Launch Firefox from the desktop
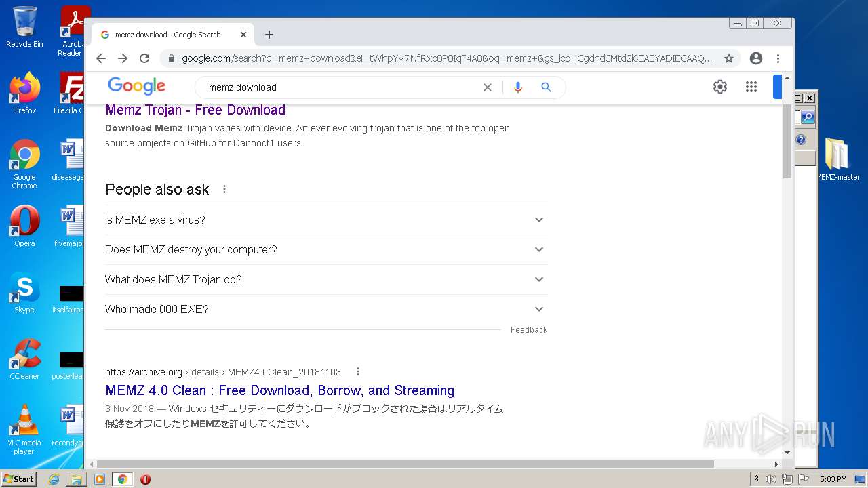The width and height of the screenshot is (868, 488). pyautogui.click(x=24, y=93)
